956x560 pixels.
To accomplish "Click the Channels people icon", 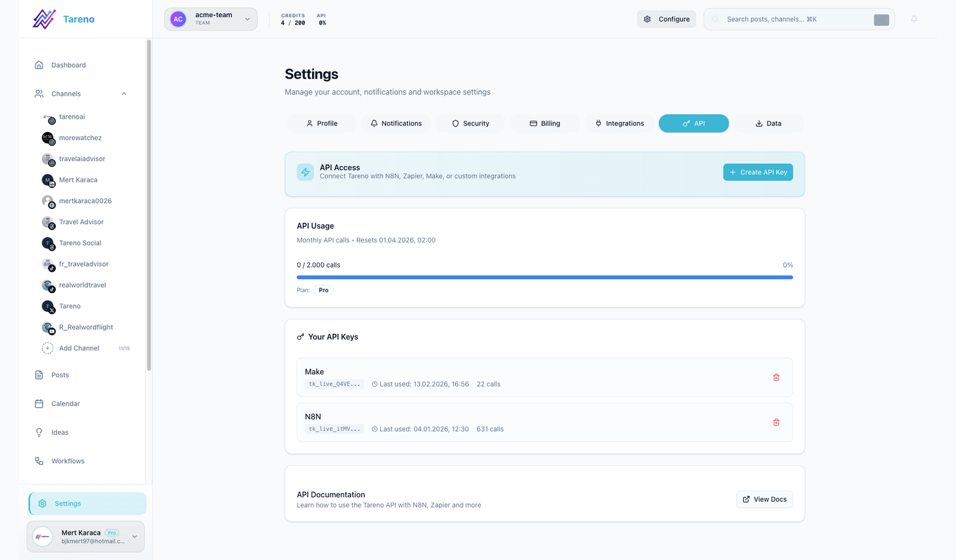I will (x=39, y=94).
